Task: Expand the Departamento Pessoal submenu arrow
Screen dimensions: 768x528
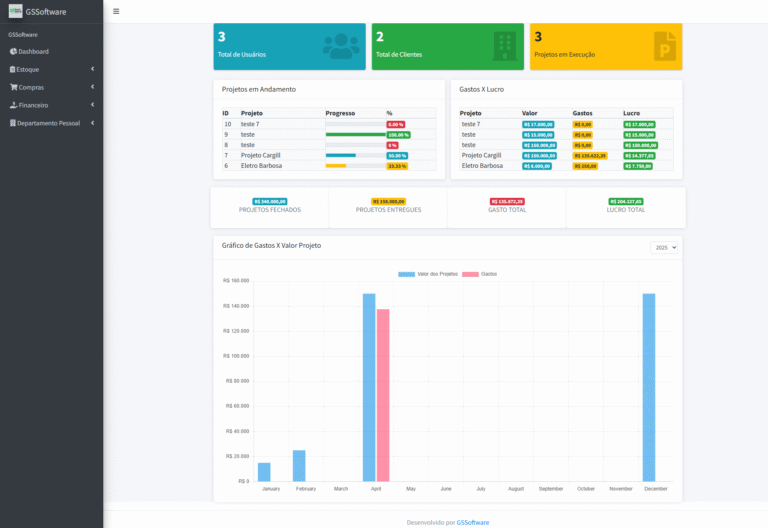Action: click(92, 123)
